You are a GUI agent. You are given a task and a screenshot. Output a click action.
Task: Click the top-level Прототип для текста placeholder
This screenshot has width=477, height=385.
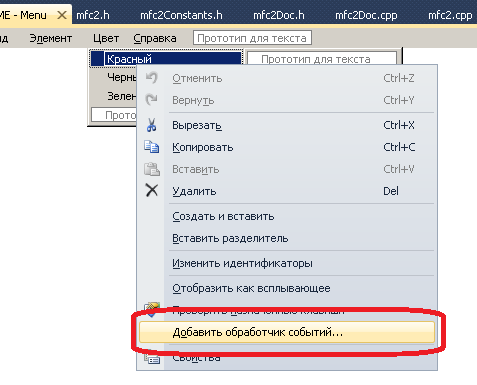(x=252, y=38)
